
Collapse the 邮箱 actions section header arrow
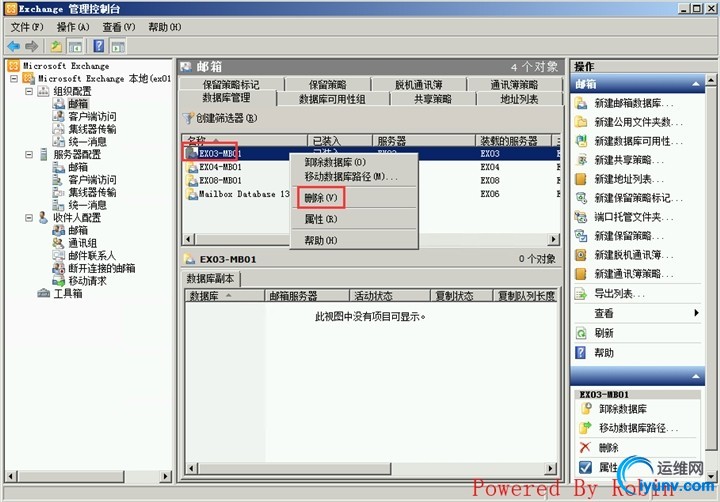696,84
